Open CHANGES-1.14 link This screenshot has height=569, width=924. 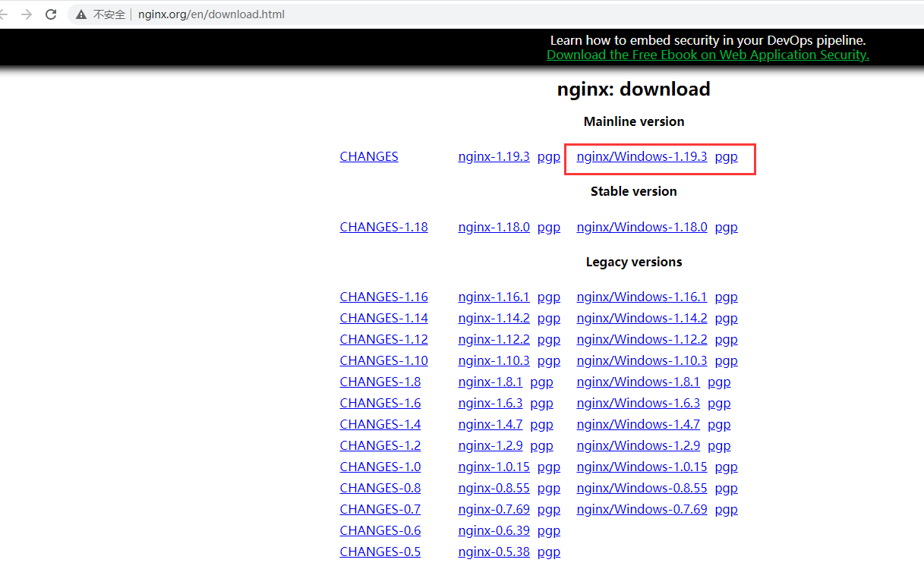(x=383, y=318)
